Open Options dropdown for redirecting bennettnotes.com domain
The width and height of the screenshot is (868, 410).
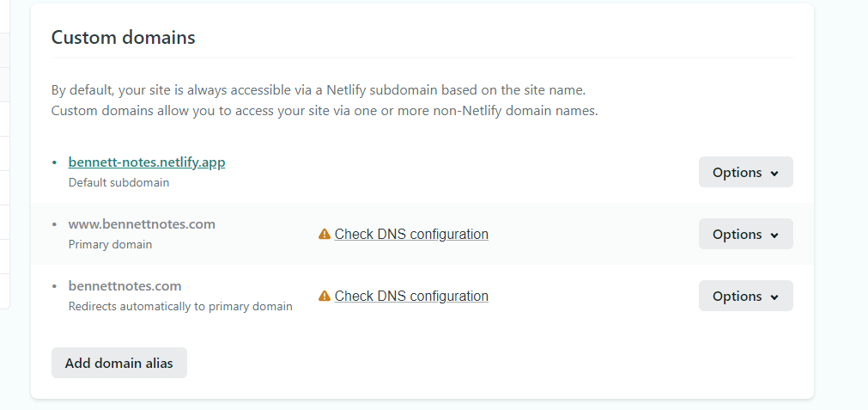pos(746,296)
